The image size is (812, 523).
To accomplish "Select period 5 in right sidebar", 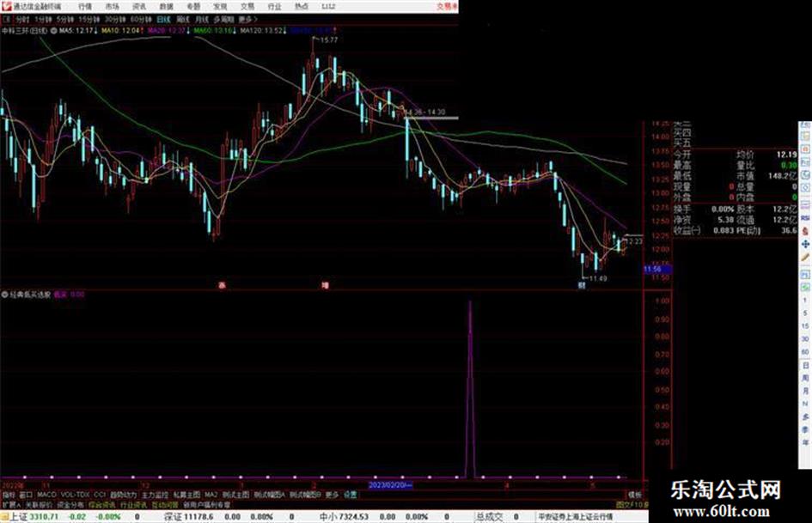I will [805, 313].
